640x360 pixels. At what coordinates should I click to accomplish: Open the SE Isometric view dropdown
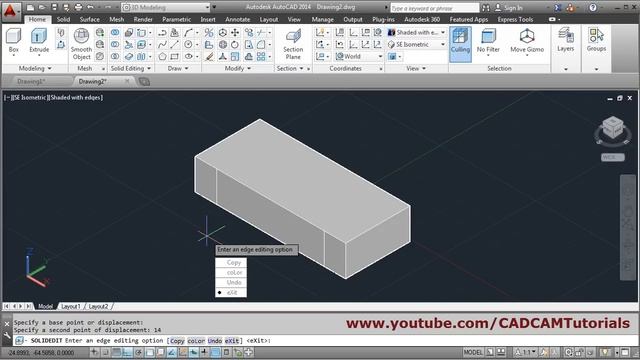pyautogui.click(x=416, y=44)
